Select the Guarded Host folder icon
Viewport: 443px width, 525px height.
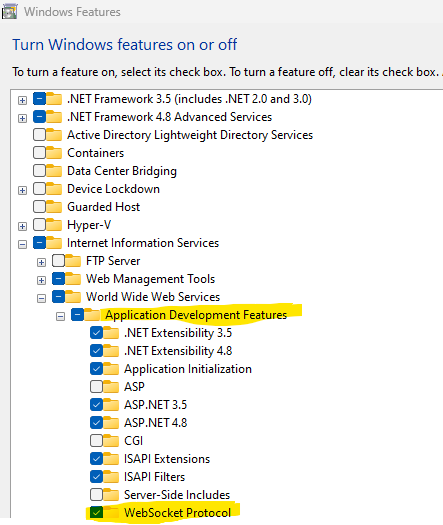click(54, 206)
